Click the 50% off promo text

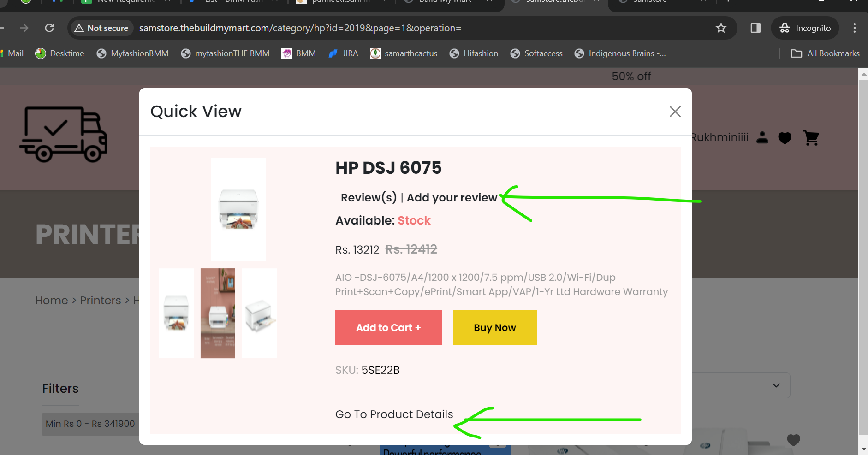click(x=631, y=77)
